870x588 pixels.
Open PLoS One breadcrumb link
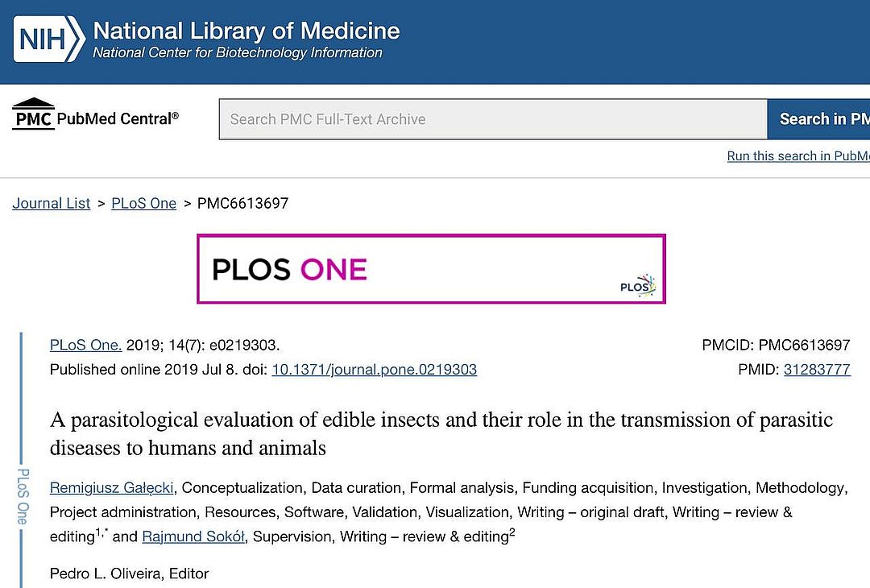point(143,203)
